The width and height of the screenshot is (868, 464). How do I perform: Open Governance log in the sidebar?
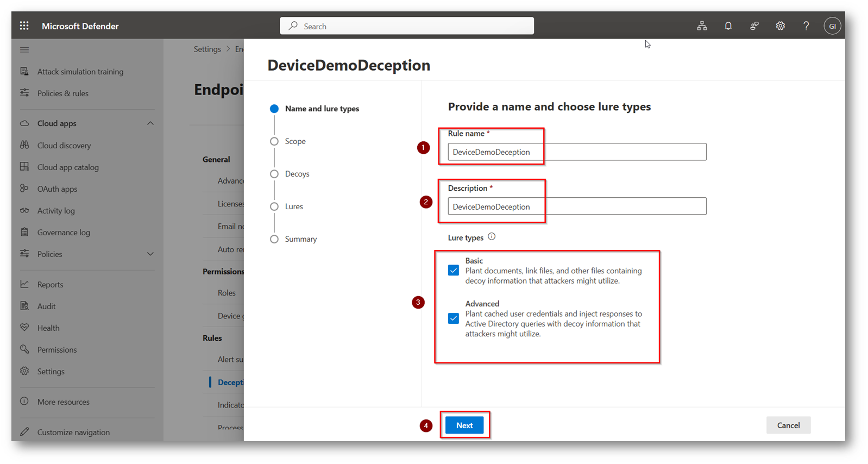pos(64,232)
